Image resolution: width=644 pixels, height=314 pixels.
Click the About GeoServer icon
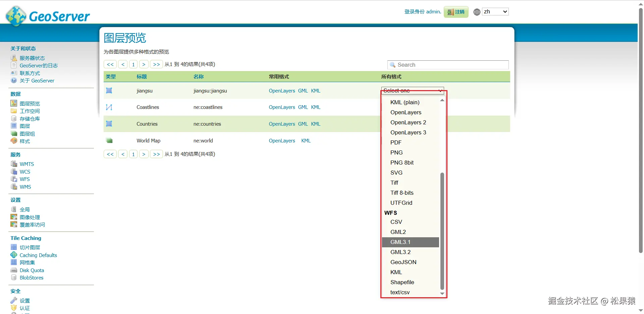point(14,80)
